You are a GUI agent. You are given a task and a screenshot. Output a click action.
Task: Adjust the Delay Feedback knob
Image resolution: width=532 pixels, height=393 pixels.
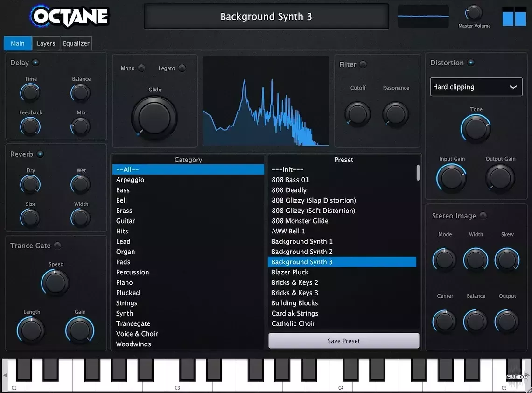pyautogui.click(x=30, y=126)
